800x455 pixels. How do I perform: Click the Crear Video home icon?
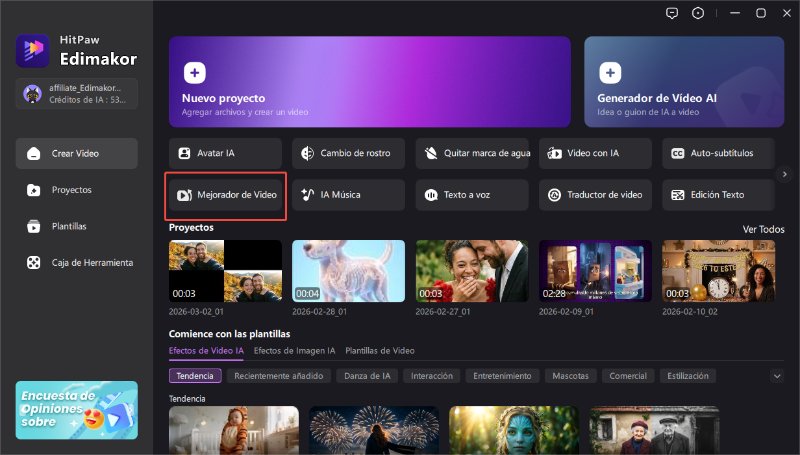34,154
